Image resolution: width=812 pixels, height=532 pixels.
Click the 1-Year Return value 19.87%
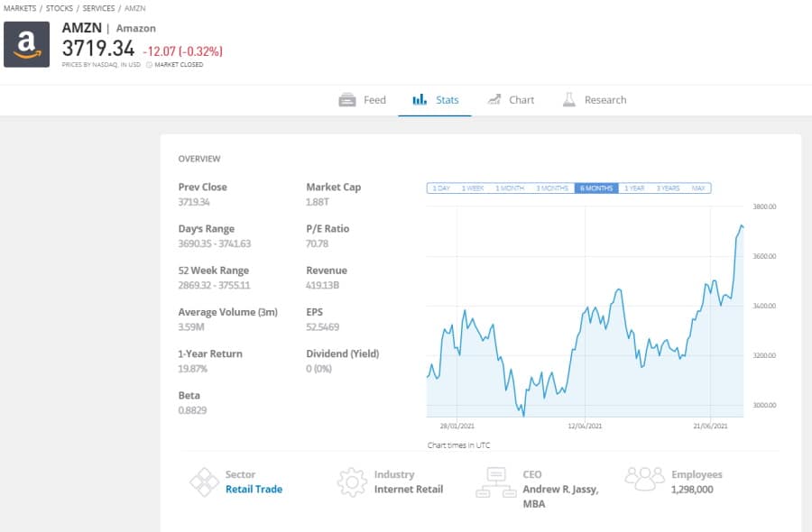(x=193, y=369)
